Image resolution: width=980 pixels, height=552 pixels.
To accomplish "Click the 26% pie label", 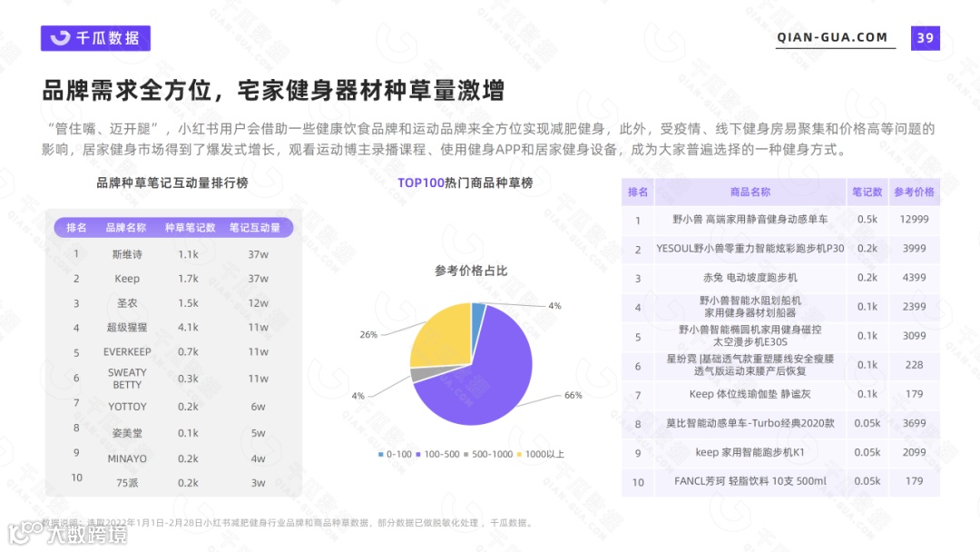I will [368, 334].
